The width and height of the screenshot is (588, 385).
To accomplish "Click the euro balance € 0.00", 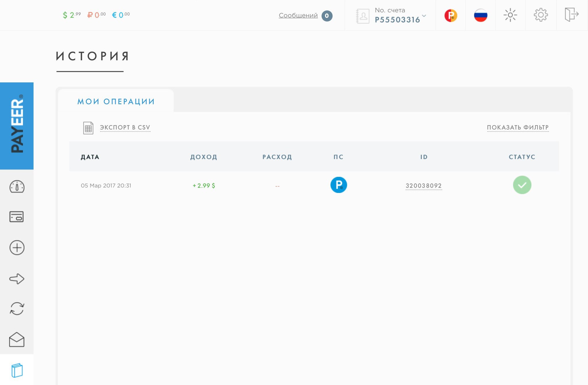I will tap(121, 15).
